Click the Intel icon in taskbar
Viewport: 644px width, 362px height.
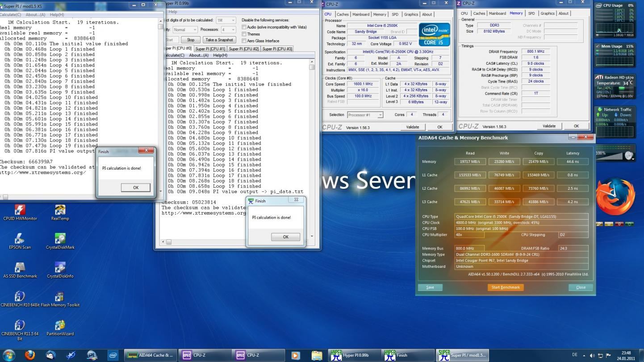pyautogui.click(x=113, y=355)
